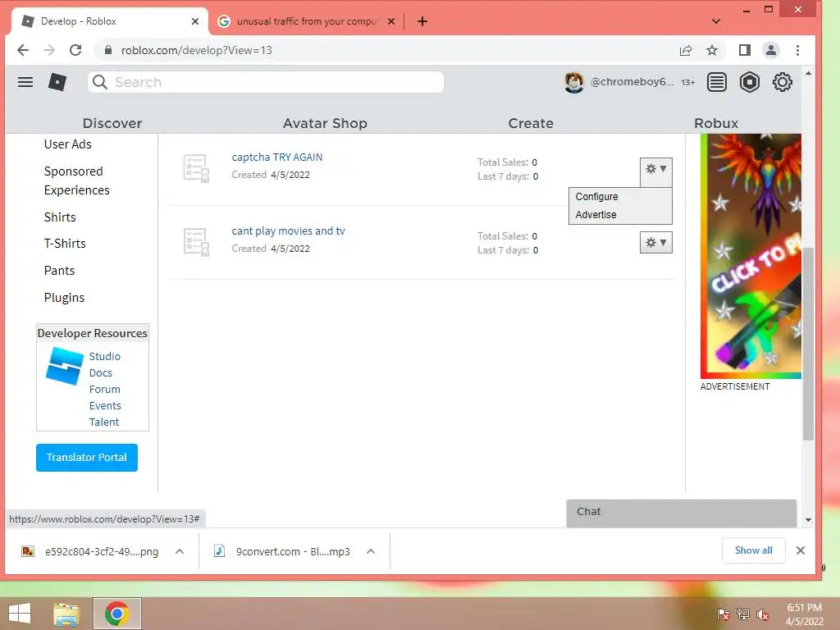This screenshot has height=630, width=840.
Task: Open the notifications feed icon
Action: click(716, 82)
